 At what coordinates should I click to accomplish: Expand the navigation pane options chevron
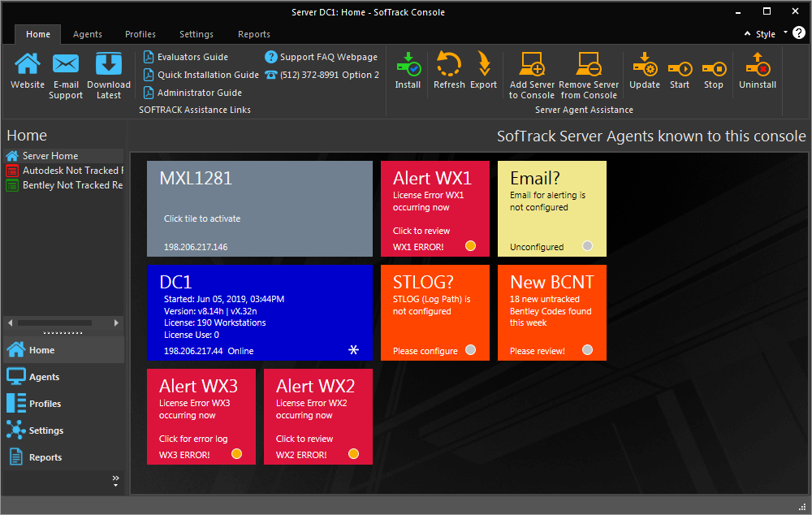point(115,480)
